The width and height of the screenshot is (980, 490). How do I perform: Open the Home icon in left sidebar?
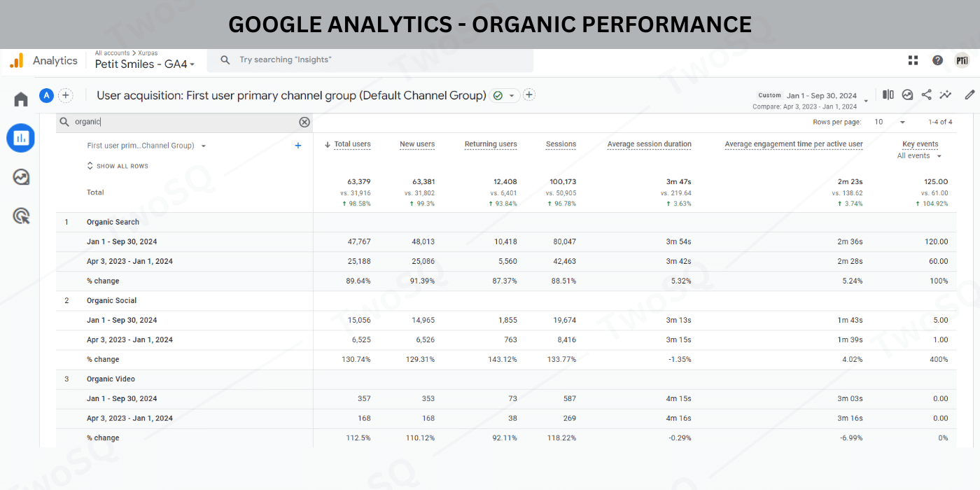(x=21, y=99)
